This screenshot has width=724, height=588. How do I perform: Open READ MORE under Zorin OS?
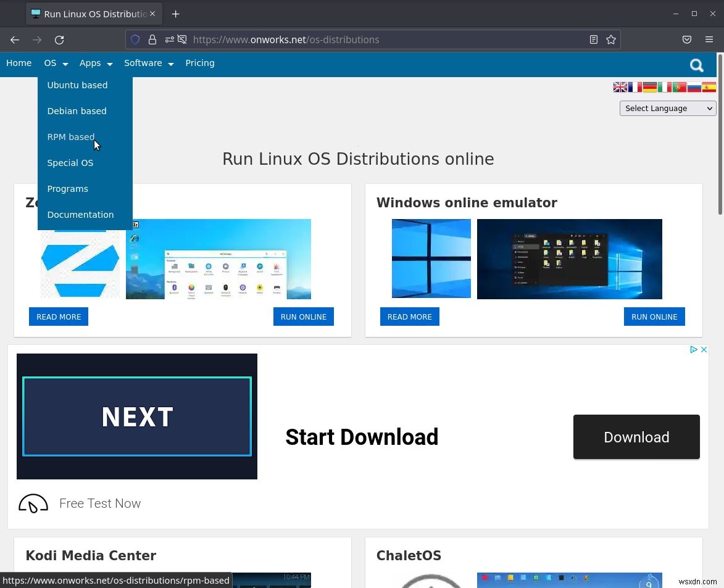(x=59, y=317)
